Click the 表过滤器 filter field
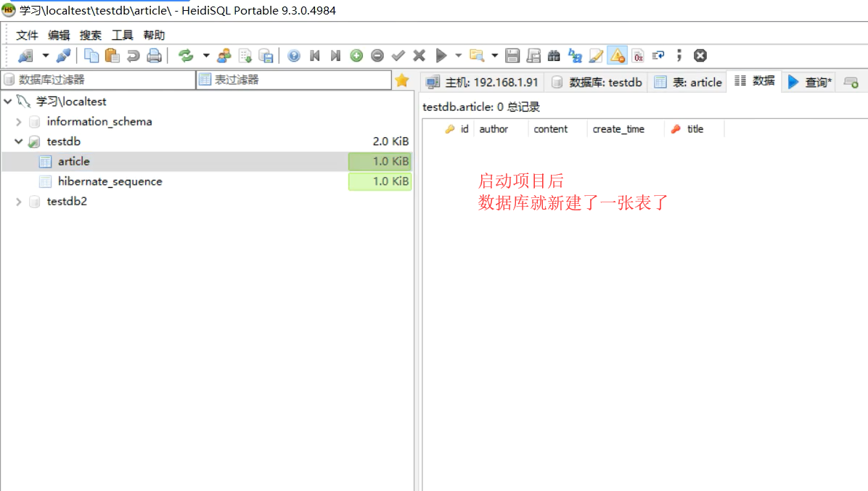Image resolution: width=868 pixels, height=491 pixels. pyautogui.click(x=294, y=80)
